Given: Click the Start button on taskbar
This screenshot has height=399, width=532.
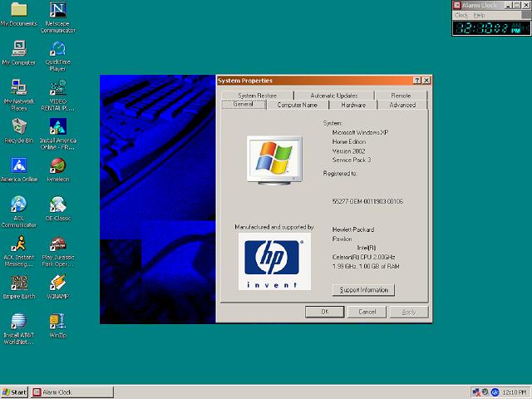Looking at the screenshot, I should (x=14, y=392).
